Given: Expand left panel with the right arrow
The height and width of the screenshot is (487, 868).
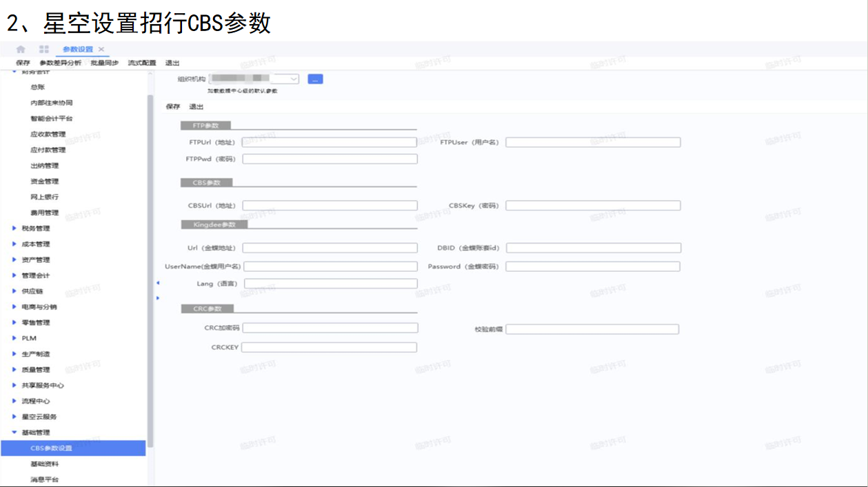Looking at the screenshot, I should click(x=157, y=298).
